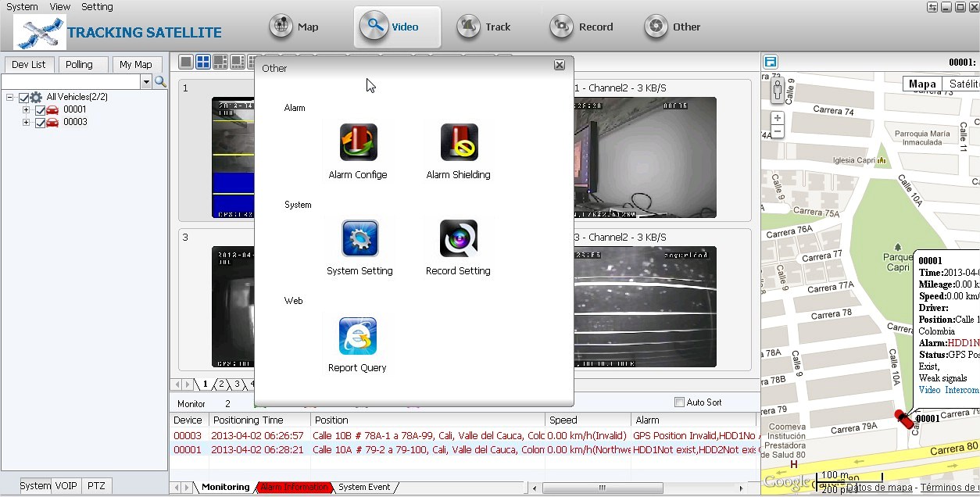The width and height of the screenshot is (980, 497).
Task: Zoom out on the map
Action: point(777,132)
